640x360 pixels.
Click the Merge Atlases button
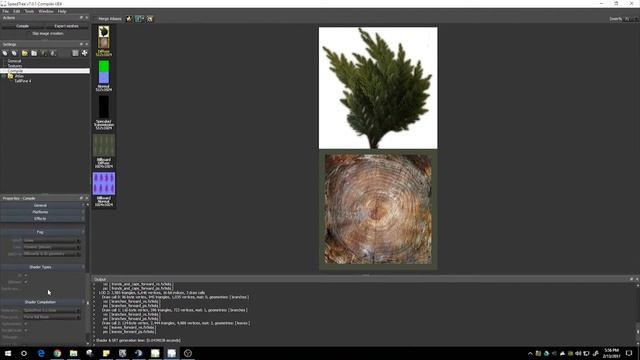tap(109, 19)
